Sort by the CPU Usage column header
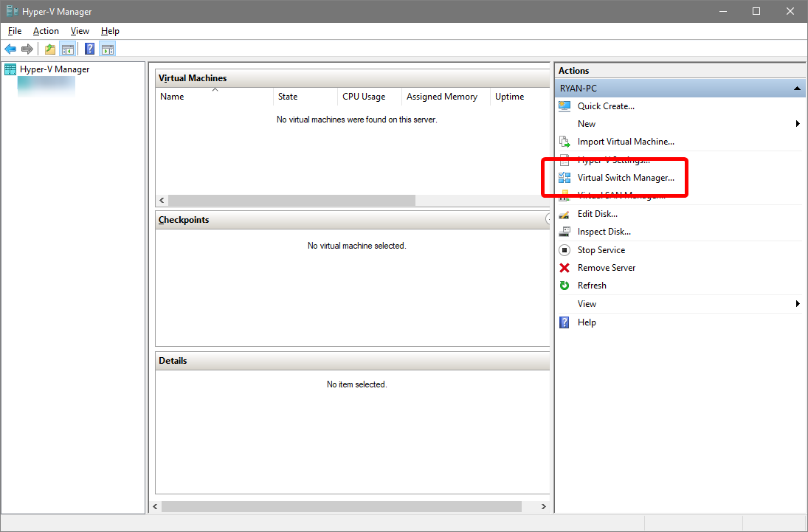This screenshot has width=808, height=532. pos(370,97)
